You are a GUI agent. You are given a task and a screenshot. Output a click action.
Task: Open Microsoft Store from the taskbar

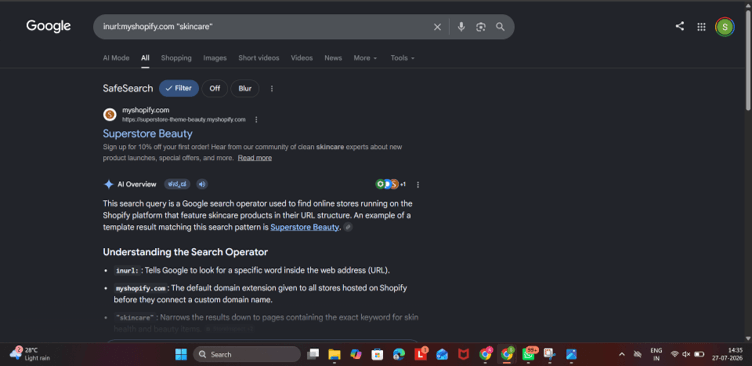pyautogui.click(x=377, y=354)
